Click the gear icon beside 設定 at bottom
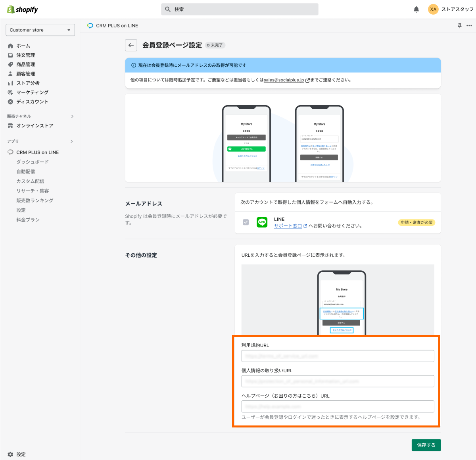The image size is (476, 460). click(x=10, y=454)
